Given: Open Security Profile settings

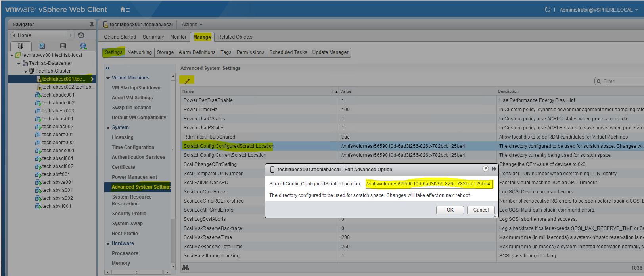Looking at the screenshot, I should click(129, 214).
